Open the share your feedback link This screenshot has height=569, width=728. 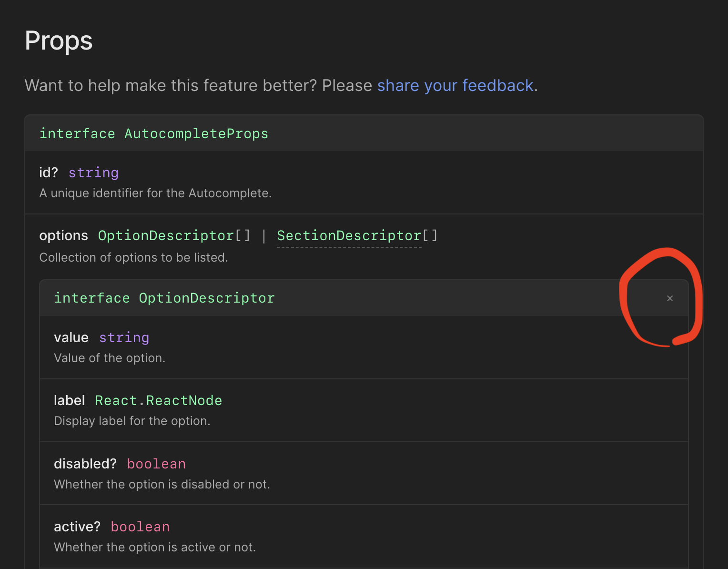[455, 86]
